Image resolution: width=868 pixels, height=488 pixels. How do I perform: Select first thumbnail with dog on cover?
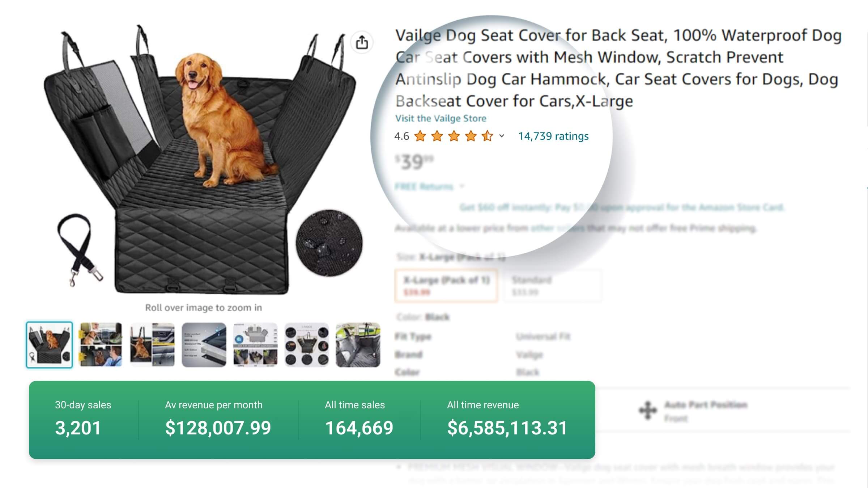click(49, 345)
